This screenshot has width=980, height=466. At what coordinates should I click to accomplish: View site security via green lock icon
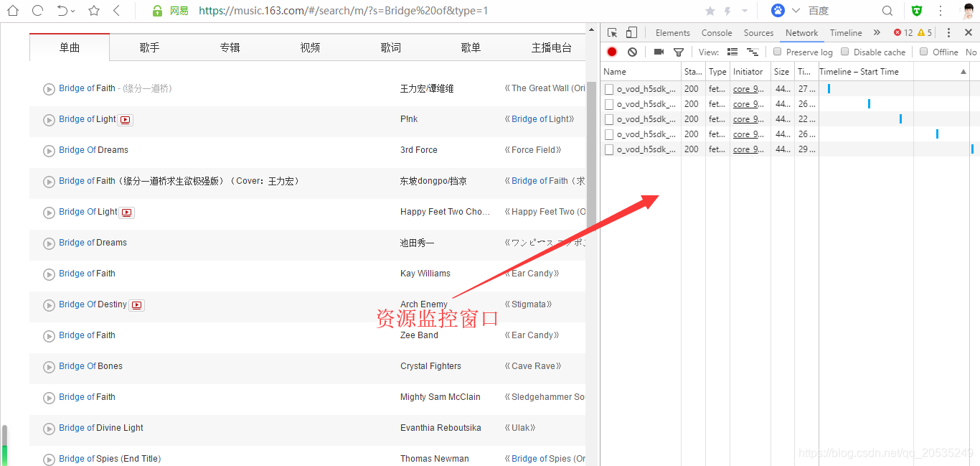pyautogui.click(x=158, y=11)
